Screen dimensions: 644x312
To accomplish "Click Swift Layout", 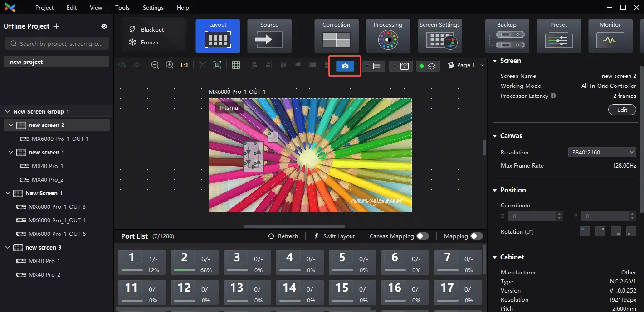I will (x=334, y=236).
